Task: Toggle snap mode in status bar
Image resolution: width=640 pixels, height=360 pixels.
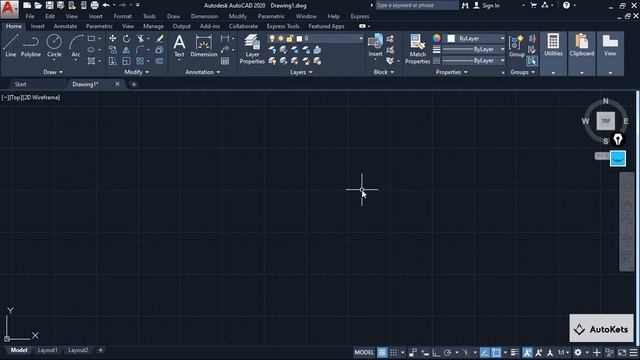Action: pos(393,352)
